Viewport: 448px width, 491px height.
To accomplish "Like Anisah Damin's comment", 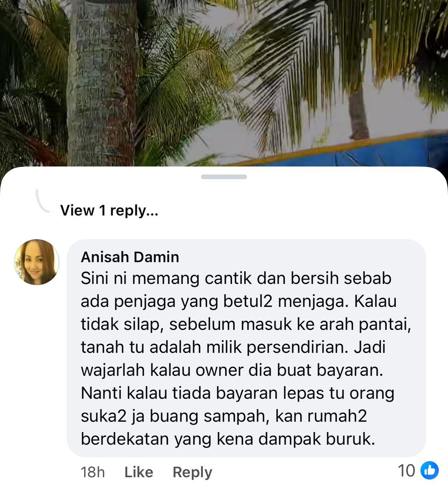I will [139, 472].
